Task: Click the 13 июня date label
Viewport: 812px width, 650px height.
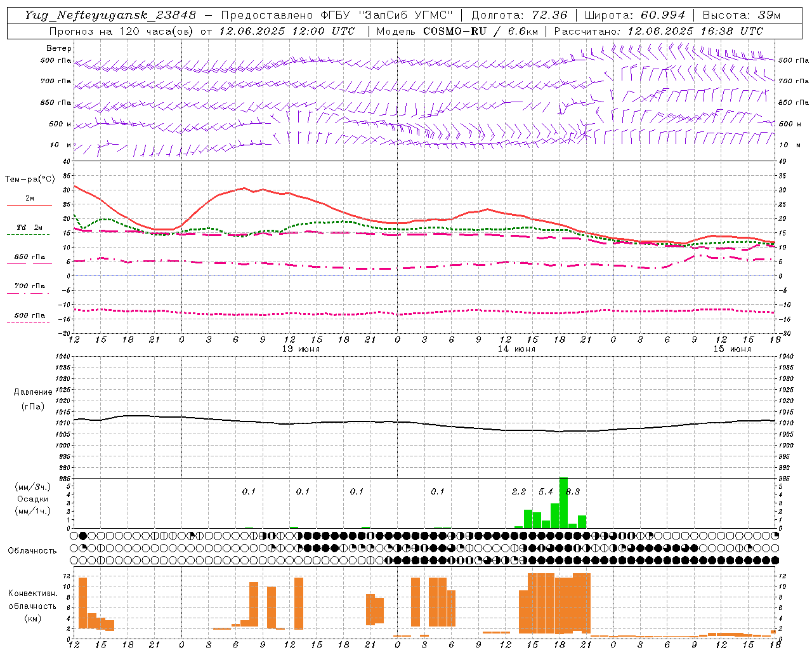Action: pos(301,349)
